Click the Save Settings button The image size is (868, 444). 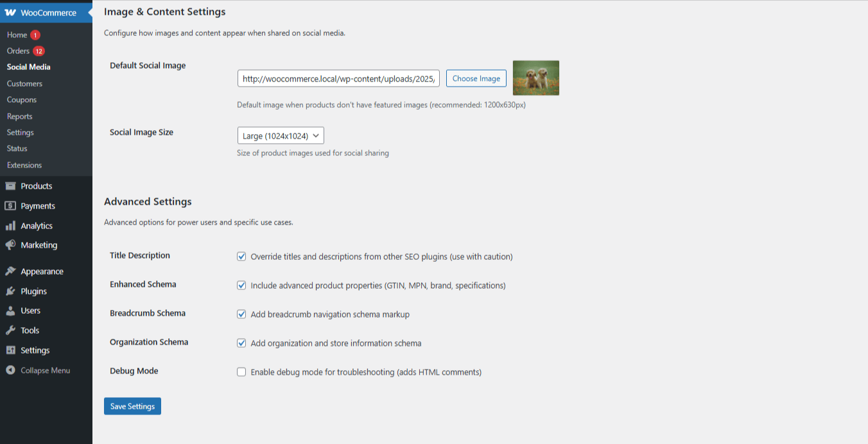(132, 406)
